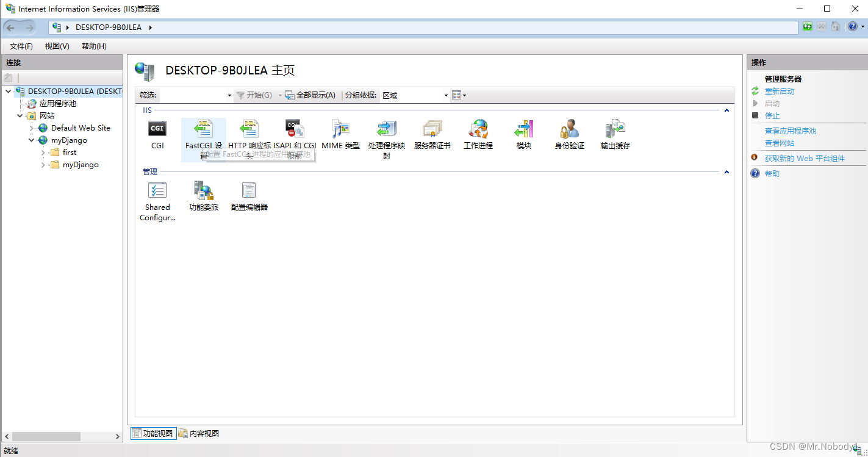
Task: Open the 分组依据 dropdown showing 区域
Action: coord(446,95)
